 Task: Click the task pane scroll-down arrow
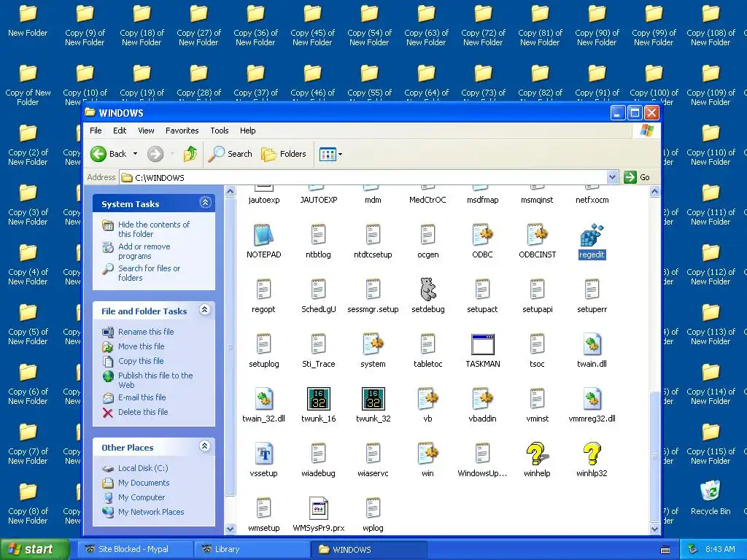(230, 529)
